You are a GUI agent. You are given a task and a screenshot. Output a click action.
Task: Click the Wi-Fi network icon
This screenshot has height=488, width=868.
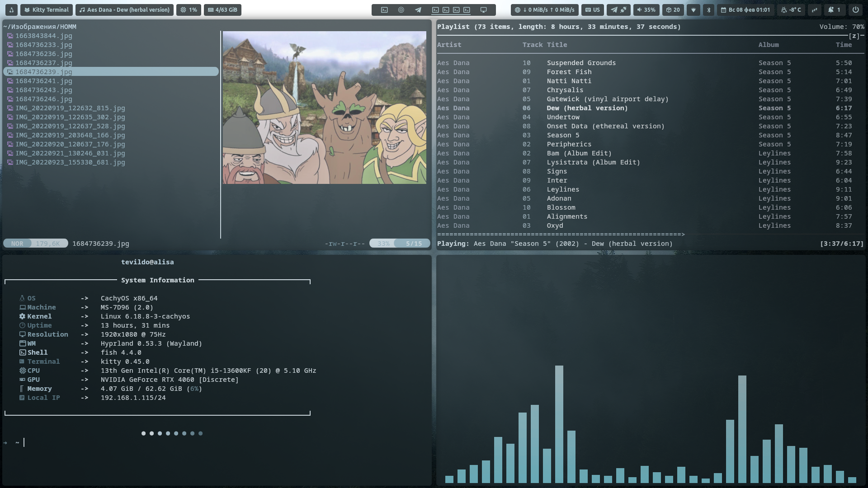693,9
